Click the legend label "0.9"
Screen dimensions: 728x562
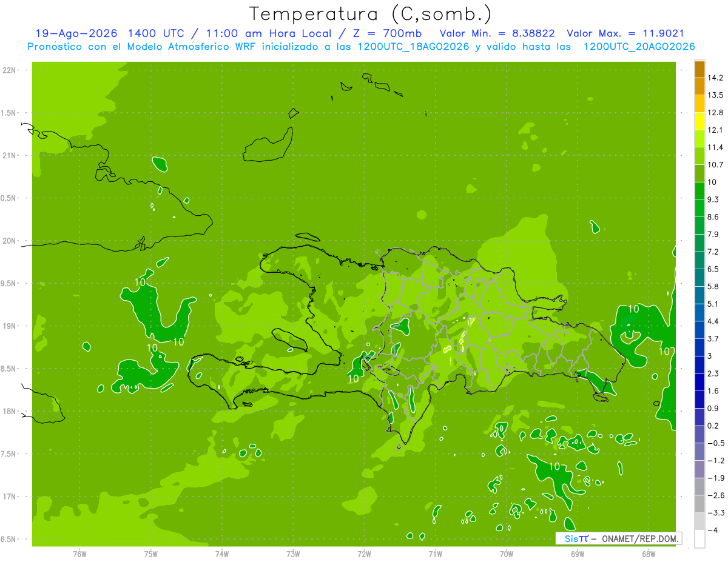click(x=713, y=408)
